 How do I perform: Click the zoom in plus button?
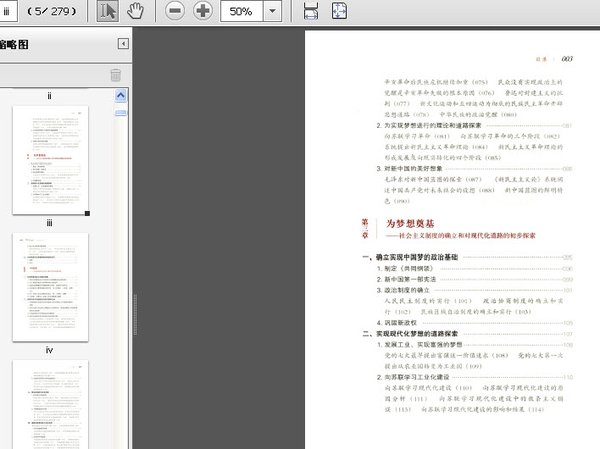pos(203,11)
